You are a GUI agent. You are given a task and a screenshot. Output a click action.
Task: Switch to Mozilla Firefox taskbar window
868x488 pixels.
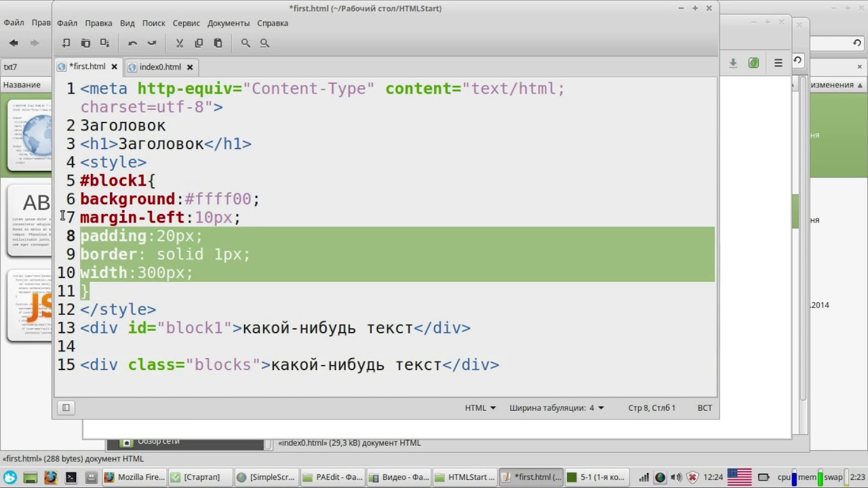point(134,477)
